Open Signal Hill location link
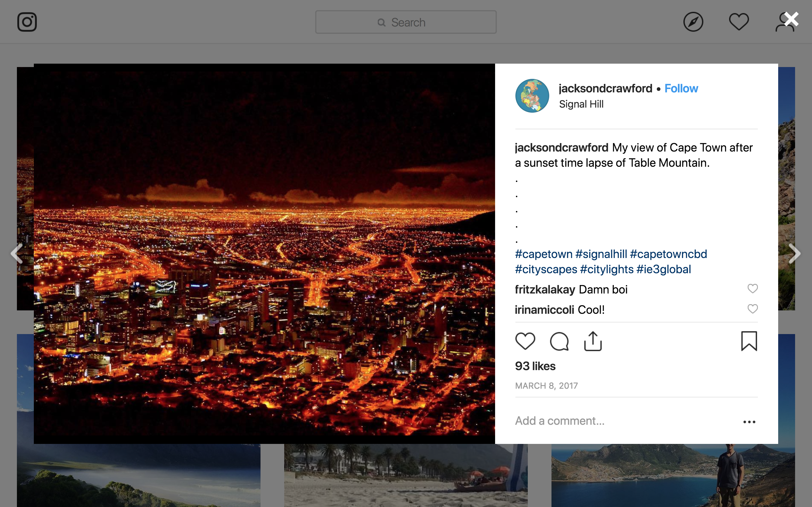 click(x=581, y=104)
